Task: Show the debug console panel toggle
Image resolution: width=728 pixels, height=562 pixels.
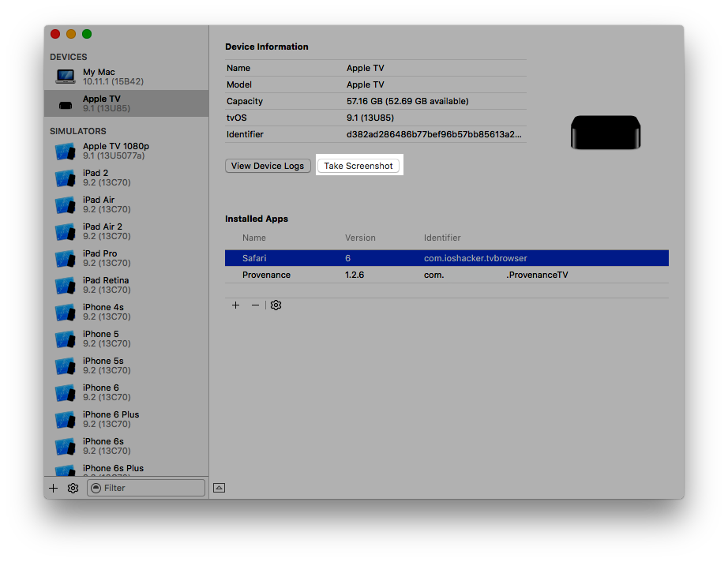Action: coord(220,488)
